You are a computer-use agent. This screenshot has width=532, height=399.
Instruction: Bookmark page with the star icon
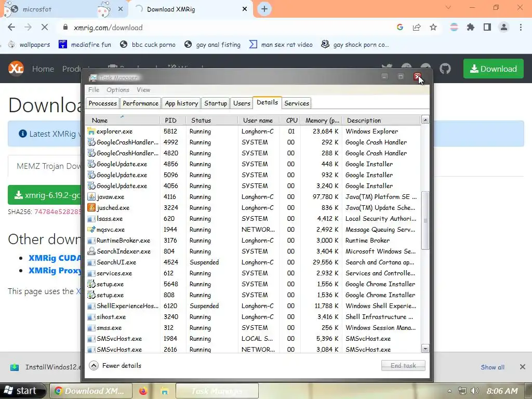pyautogui.click(x=433, y=27)
